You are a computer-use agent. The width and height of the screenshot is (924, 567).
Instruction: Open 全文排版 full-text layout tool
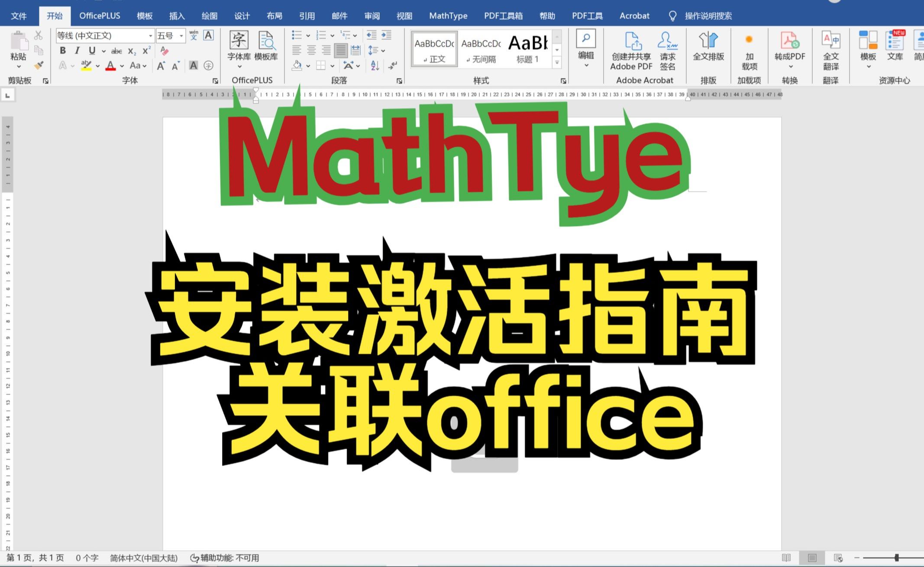708,46
